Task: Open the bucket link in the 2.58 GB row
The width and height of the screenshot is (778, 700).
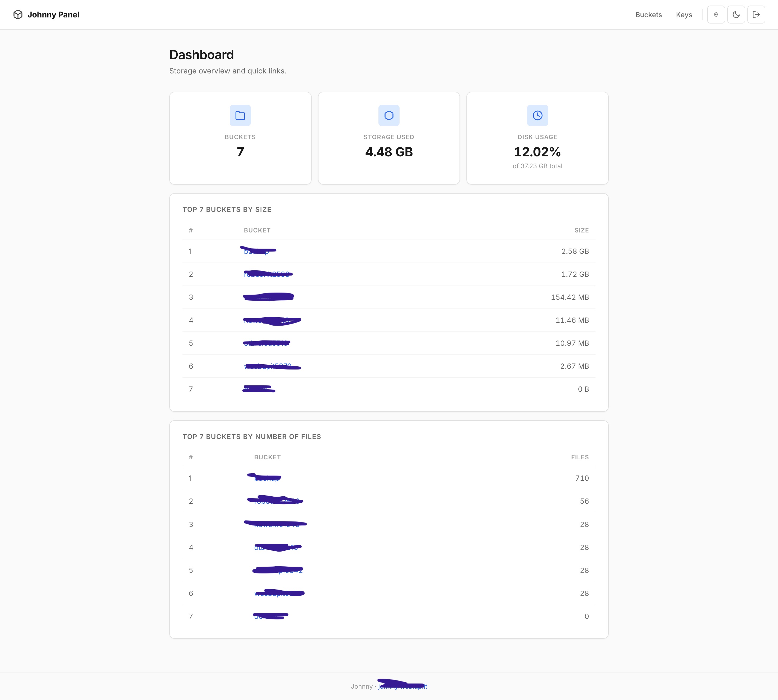Action: [x=257, y=251]
